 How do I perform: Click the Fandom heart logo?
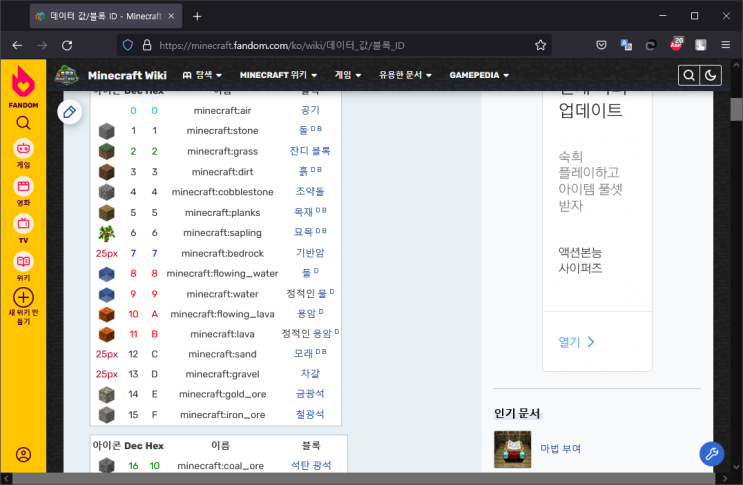pyautogui.click(x=23, y=82)
